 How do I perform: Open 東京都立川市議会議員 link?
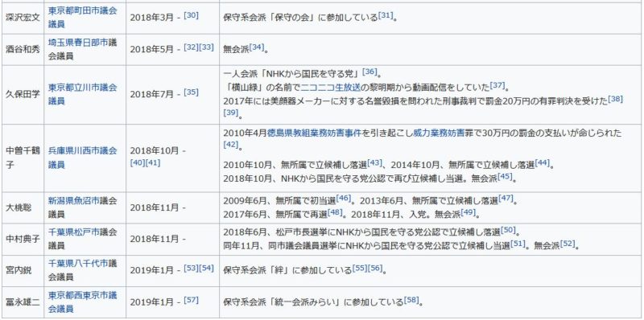(x=83, y=93)
